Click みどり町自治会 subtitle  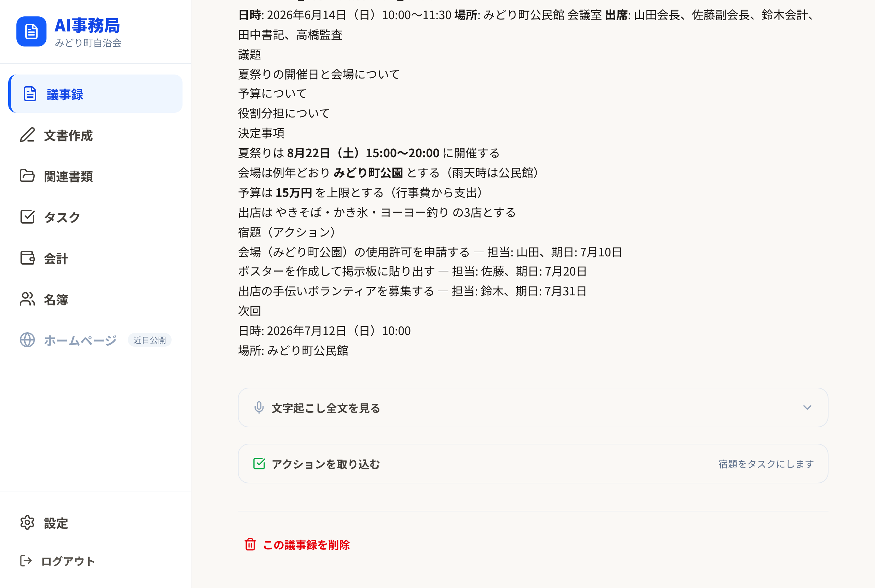[88, 43]
